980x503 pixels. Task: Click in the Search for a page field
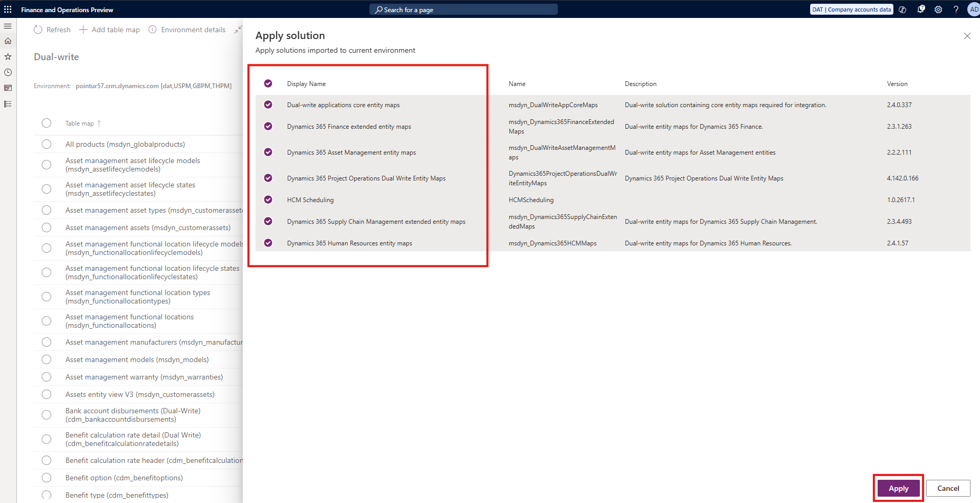463,10
